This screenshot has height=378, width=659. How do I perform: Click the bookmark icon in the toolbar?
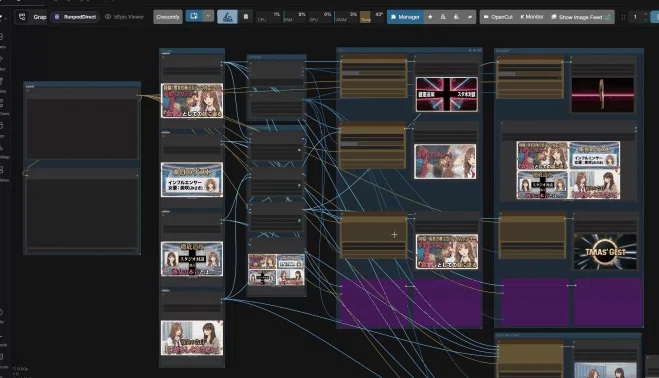tap(246, 17)
